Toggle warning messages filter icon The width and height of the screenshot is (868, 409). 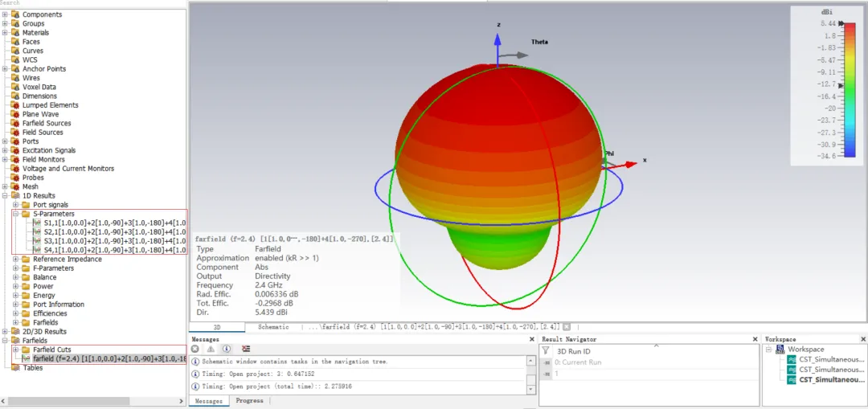click(211, 349)
